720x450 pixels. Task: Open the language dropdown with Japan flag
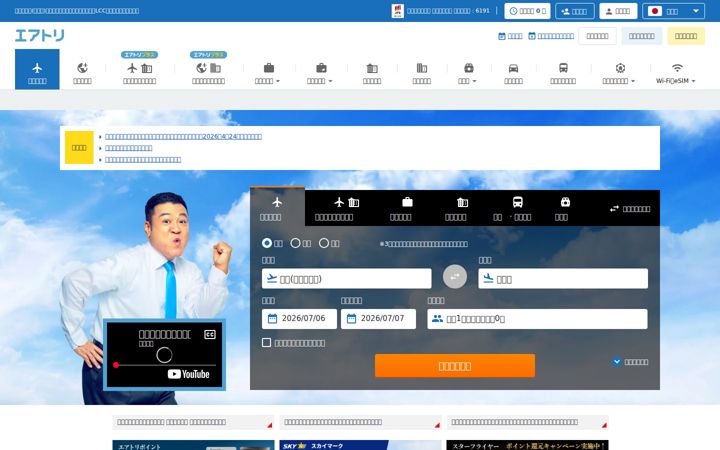(673, 11)
